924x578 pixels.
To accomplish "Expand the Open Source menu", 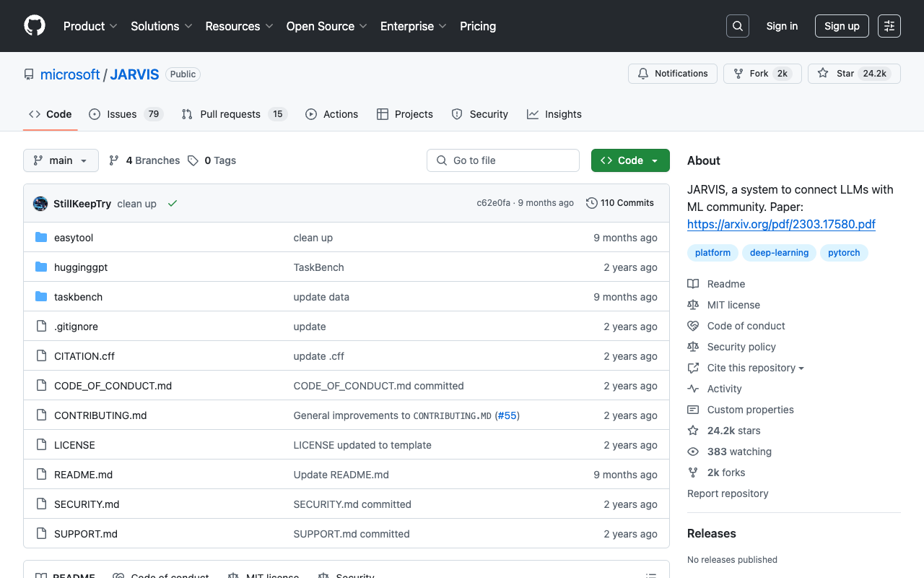I will (x=327, y=26).
